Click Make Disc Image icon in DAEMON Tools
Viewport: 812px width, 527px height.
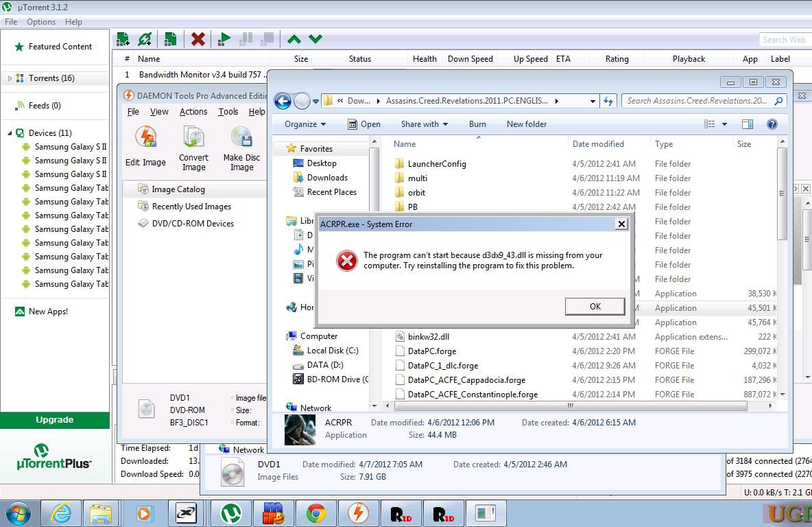click(241, 148)
